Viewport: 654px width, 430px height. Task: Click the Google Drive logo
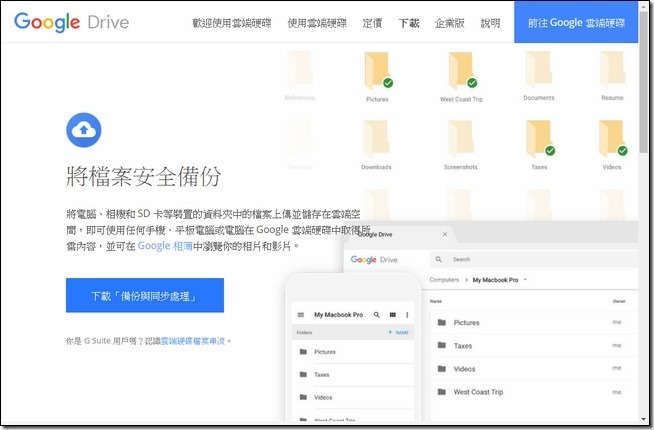click(71, 22)
